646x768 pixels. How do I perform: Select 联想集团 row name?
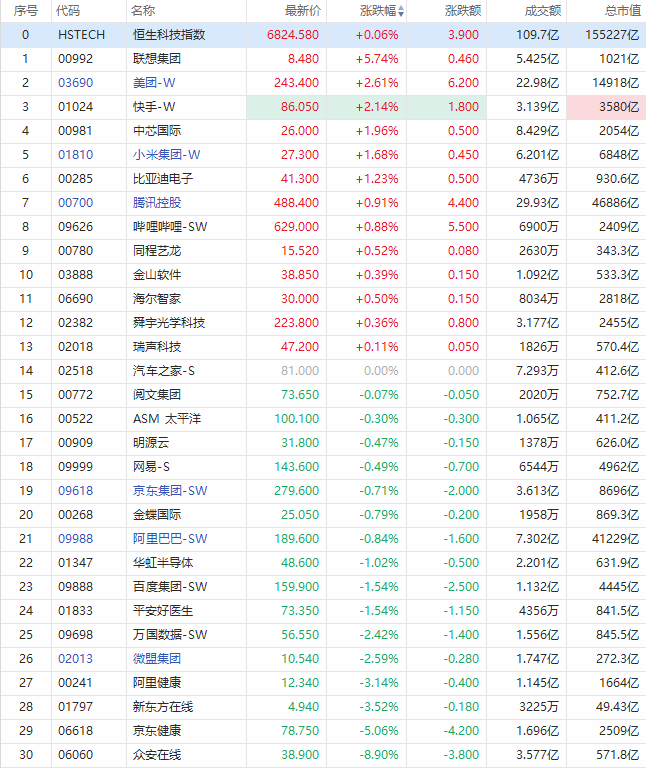tap(157, 59)
